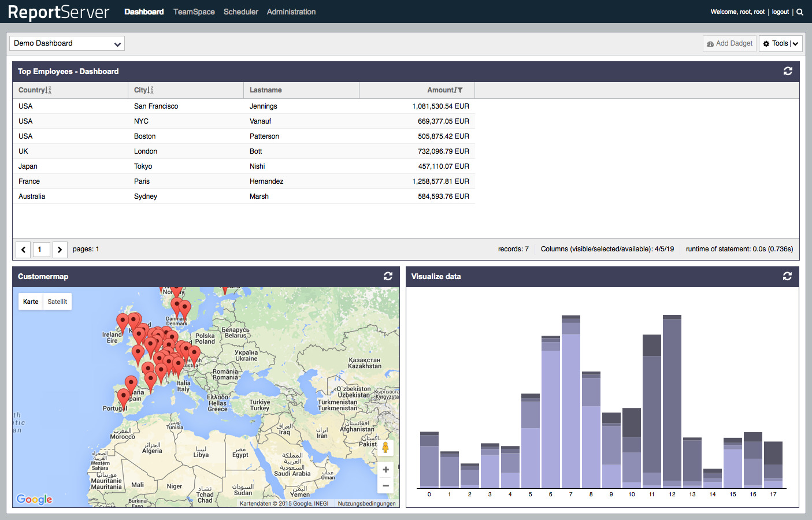Screen dimensions: 812x520
Task: Zoom out on the customer map
Action: coord(385,486)
